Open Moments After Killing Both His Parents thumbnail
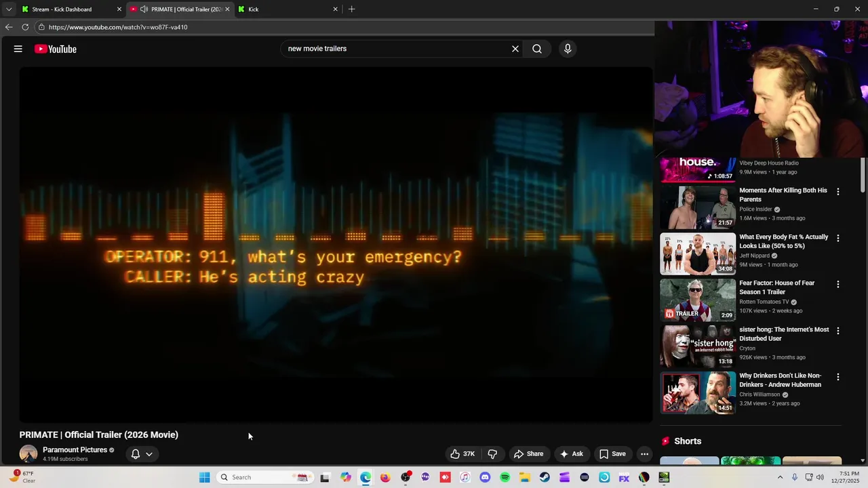Image resolution: width=868 pixels, height=488 pixels. pyautogui.click(x=698, y=207)
